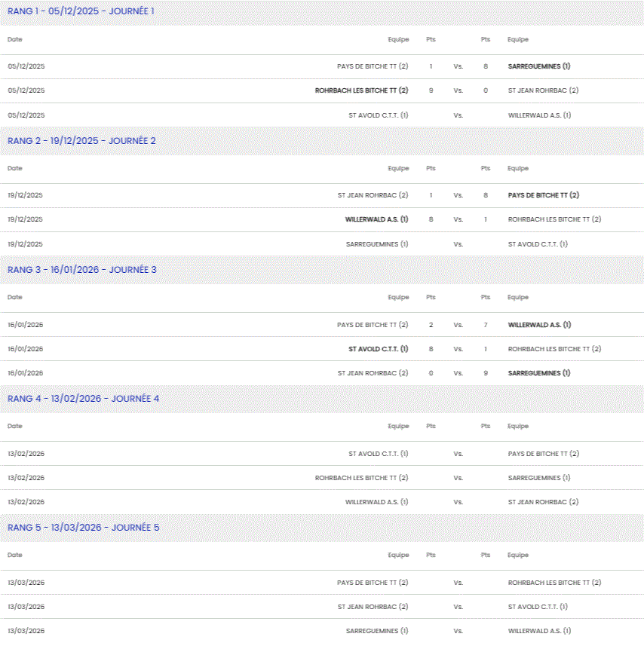644x646 pixels.
Task: Open ST JEAN ROHRBAC (2) in Journée 5
Action: 373,607
